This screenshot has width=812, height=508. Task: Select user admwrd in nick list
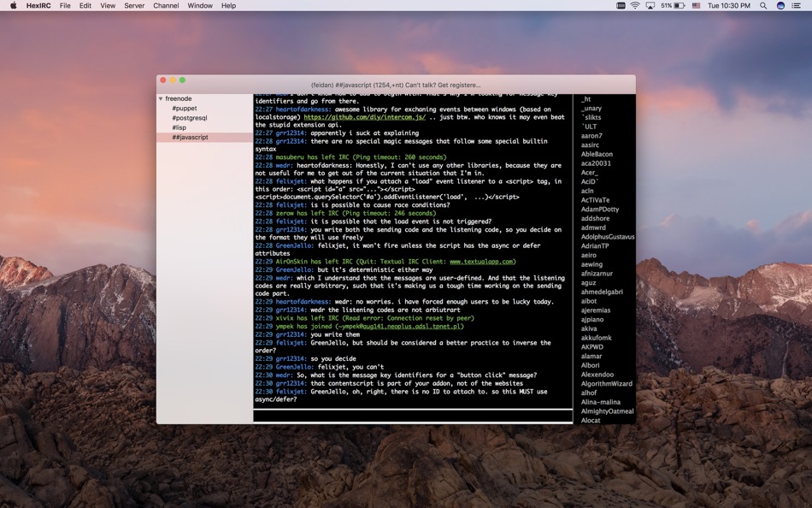[x=593, y=227]
